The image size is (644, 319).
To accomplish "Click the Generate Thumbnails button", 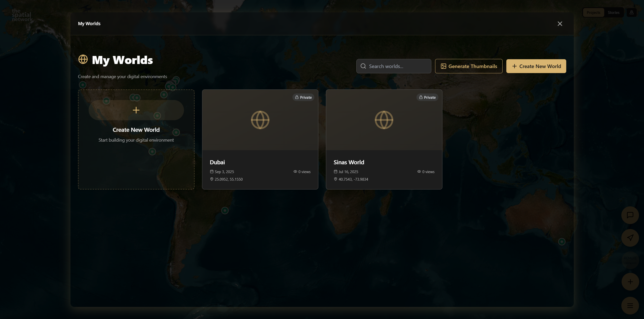I will tap(469, 66).
